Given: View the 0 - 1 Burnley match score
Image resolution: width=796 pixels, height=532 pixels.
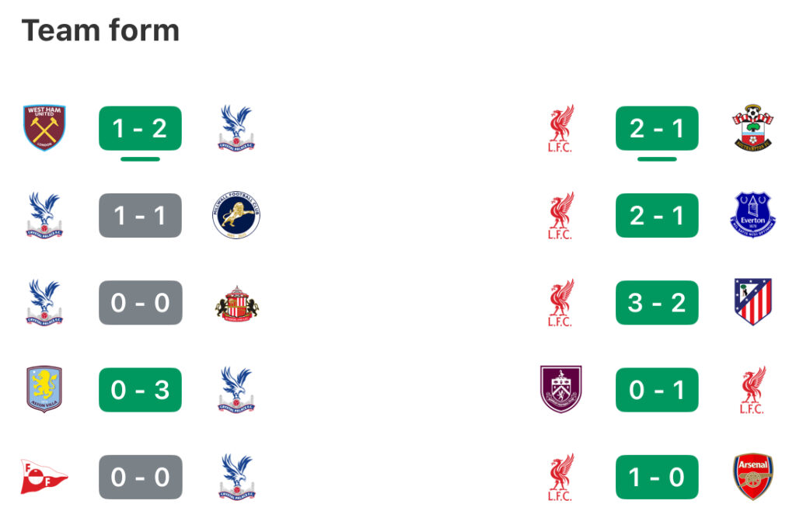Looking at the screenshot, I should [x=657, y=390].
